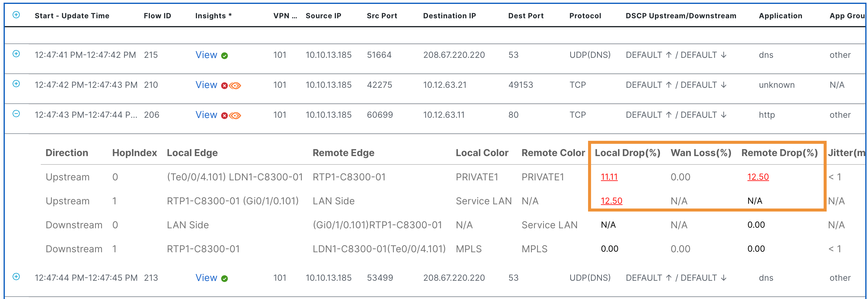Sort by Application column header
868x299 pixels.
781,16
